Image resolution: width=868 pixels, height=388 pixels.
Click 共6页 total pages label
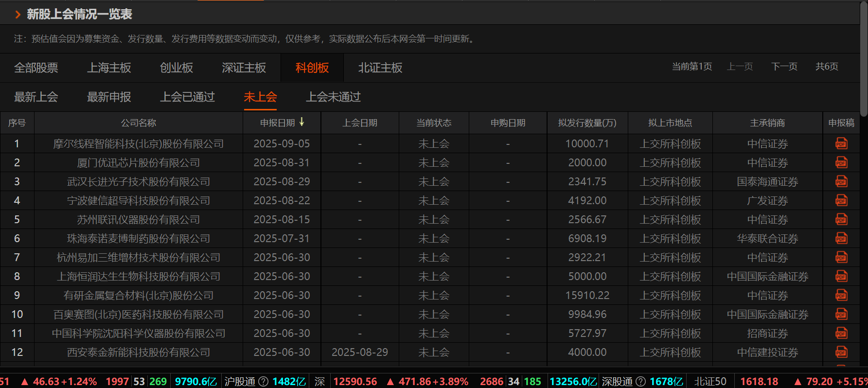pyautogui.click(x=827, y=67)
